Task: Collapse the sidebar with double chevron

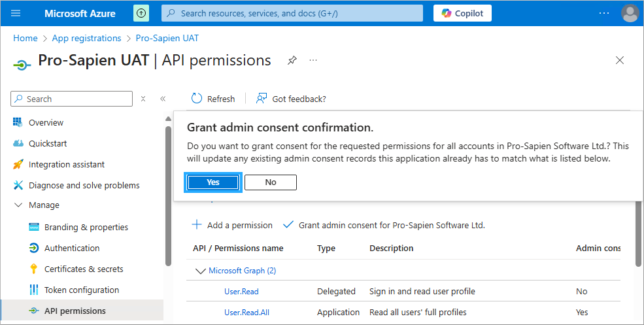Action: tap(163, 99)
